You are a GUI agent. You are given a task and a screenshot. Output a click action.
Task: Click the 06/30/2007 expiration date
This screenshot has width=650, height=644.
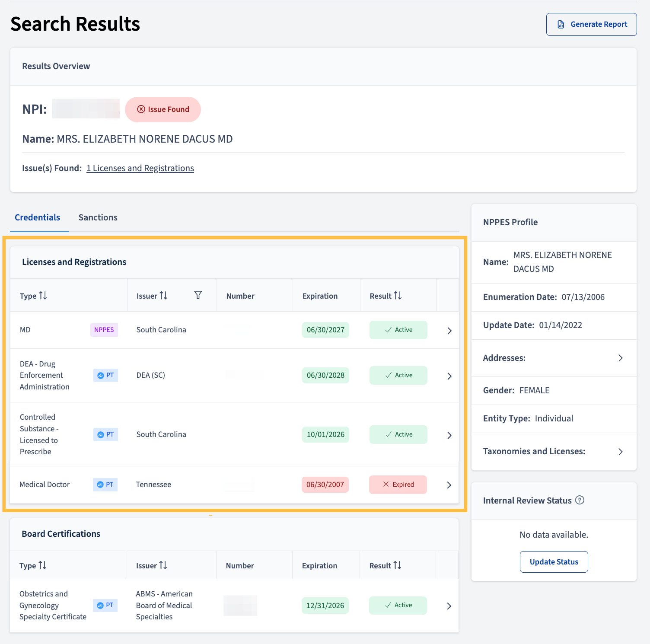pyautogui.click(x=325, y=485)
